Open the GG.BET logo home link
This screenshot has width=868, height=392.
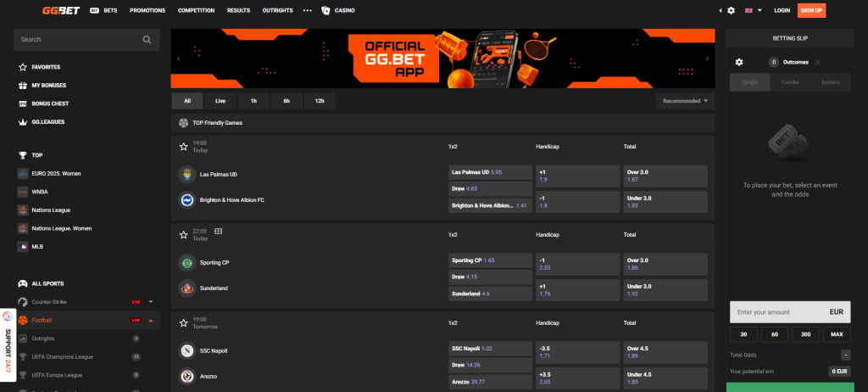[61, 10]
